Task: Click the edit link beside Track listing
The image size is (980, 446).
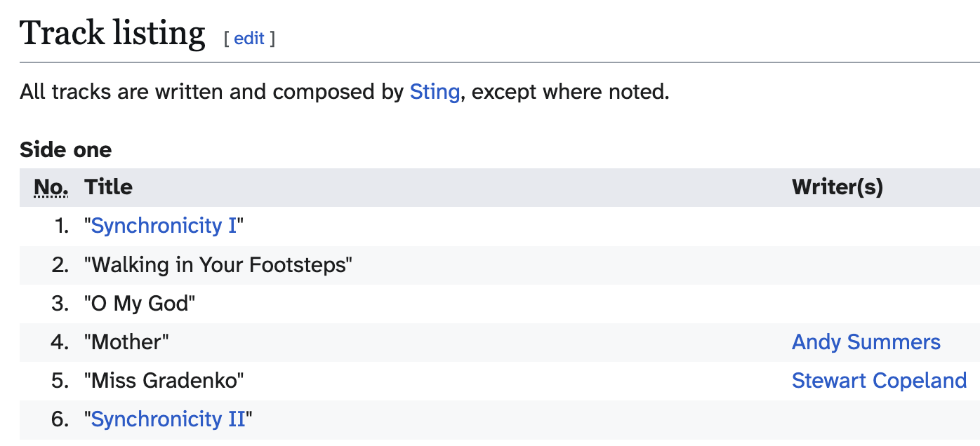Action: [249, 39]
